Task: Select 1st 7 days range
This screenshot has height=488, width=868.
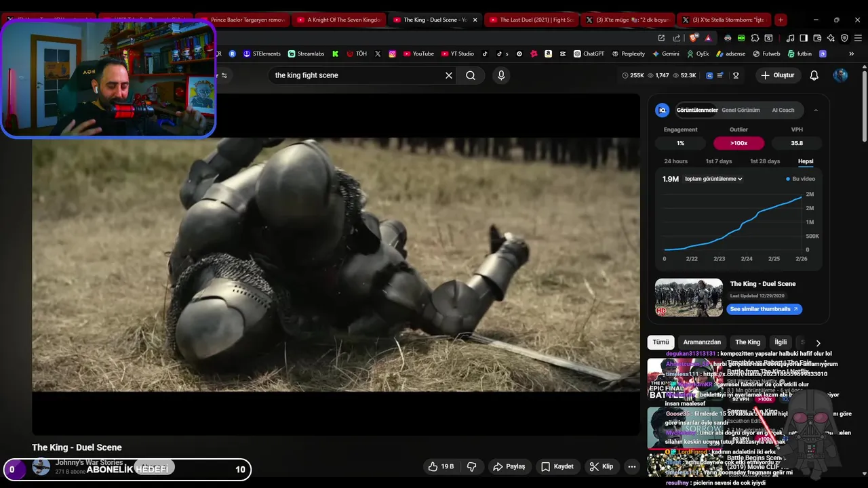Action: 719,161
